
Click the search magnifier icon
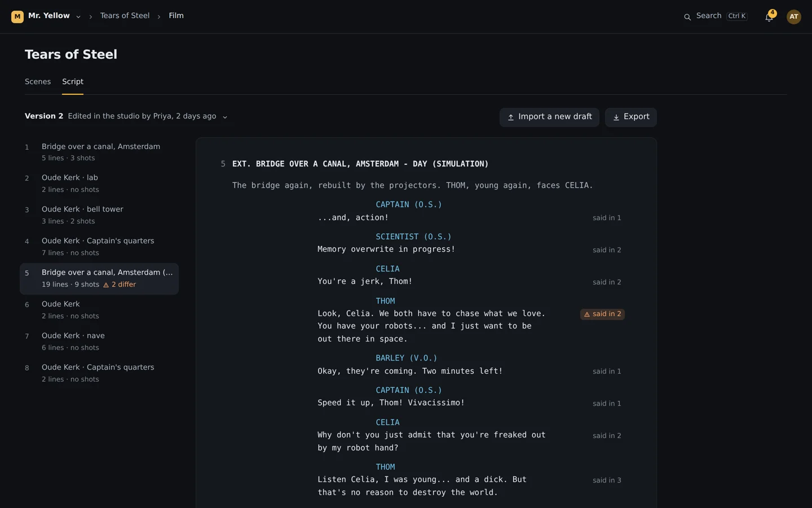click(x=687, y=17)
